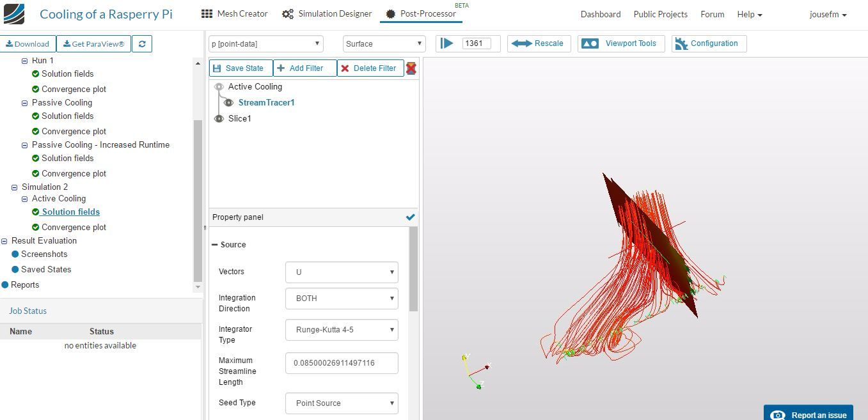The width and height of the screenshot is (868, 420).
Task: Click the orientation axes widget in viewport
Action: tap(475, 371)
